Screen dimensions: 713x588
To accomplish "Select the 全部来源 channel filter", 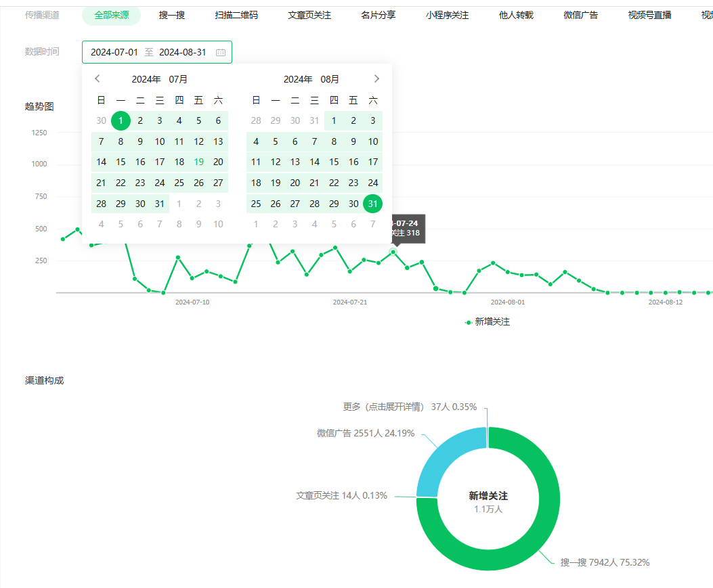I will [x=111, y=15].
